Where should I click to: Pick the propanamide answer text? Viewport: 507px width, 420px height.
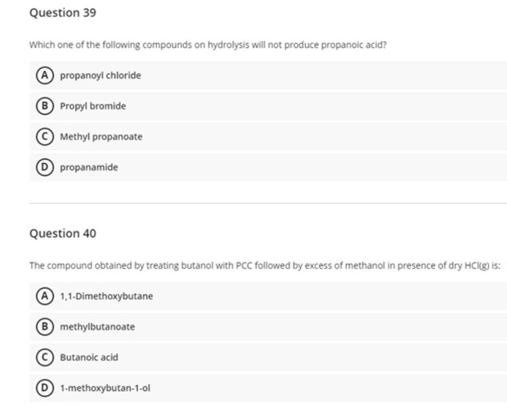[x=89, y=168]
